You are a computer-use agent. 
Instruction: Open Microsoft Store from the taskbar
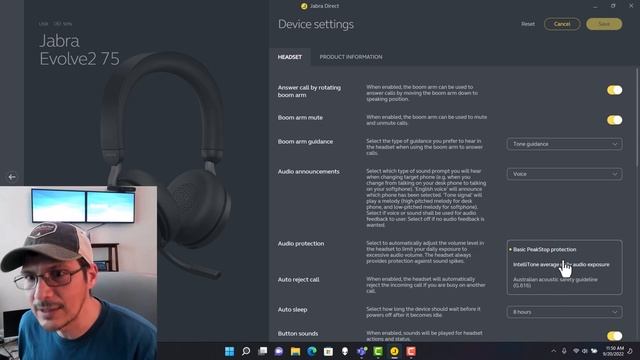328,351
